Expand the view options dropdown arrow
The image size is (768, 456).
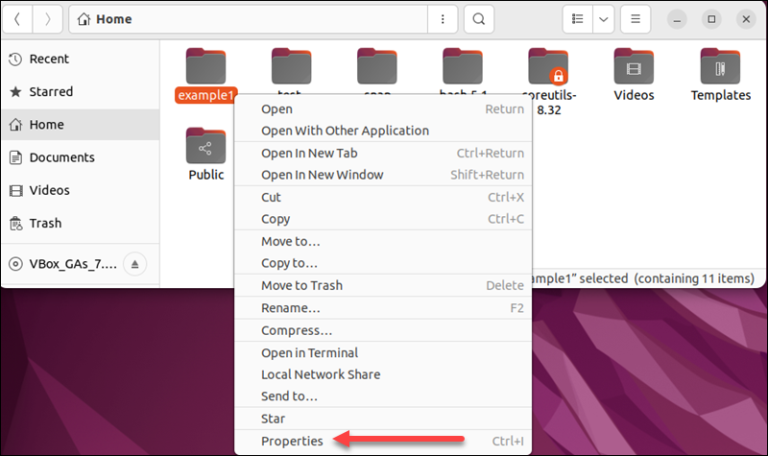(603, 19)
